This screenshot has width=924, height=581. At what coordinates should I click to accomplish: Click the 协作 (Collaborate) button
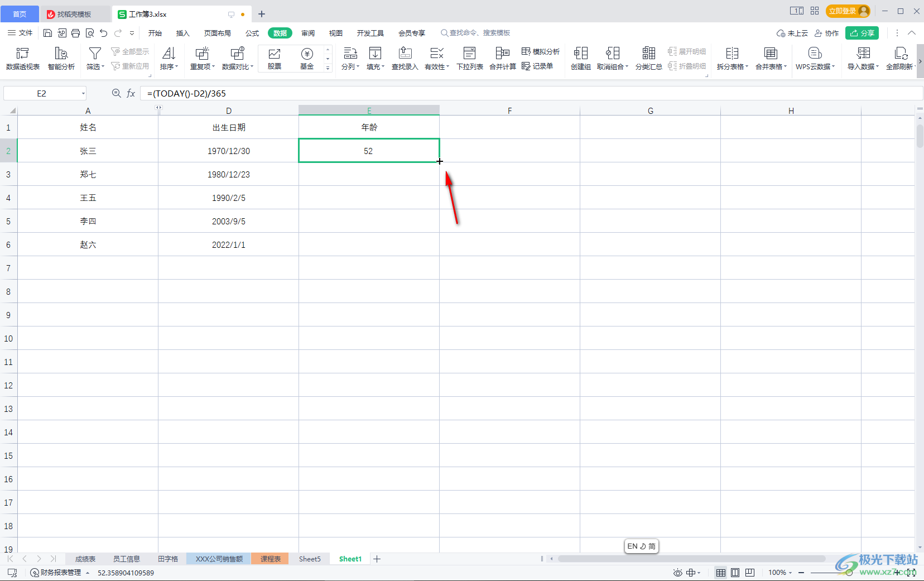[x=827, y=33]
